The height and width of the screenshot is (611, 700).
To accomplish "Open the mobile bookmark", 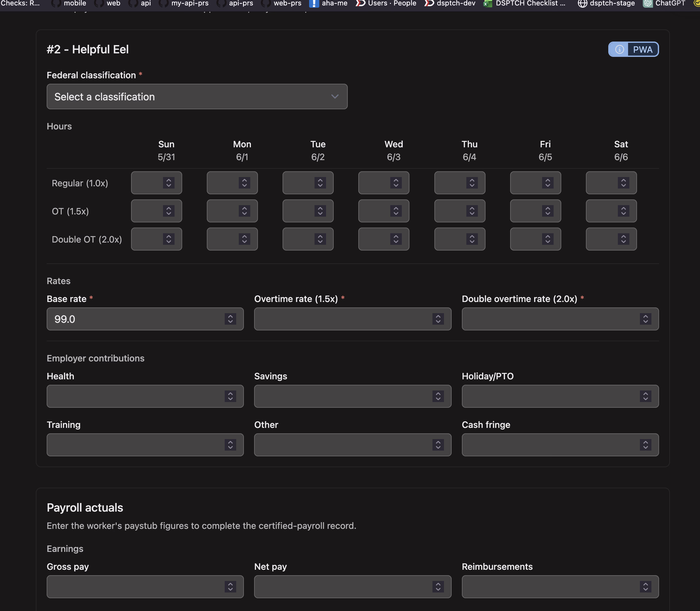I will click(x=69, y=4).
